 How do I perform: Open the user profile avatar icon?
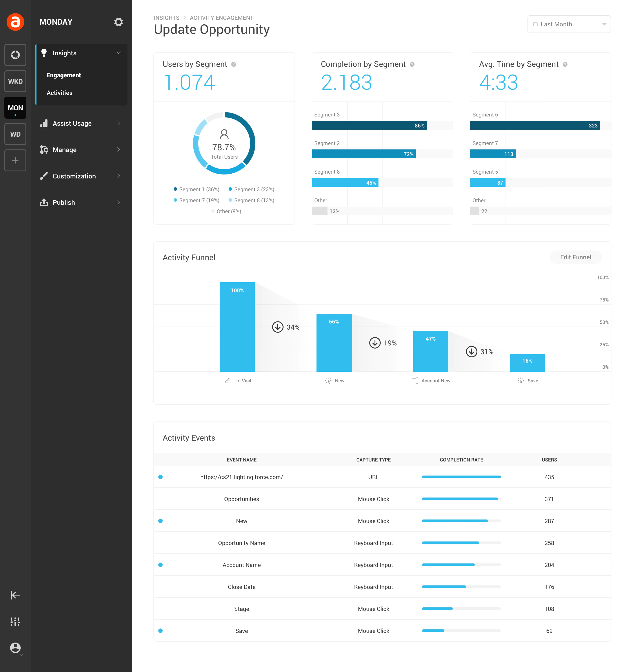pos(15,648)
